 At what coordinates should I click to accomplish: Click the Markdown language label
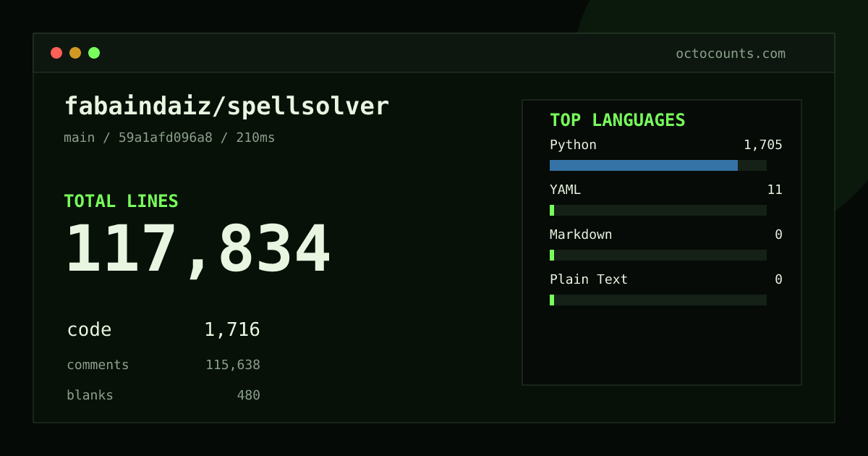point(581,235)
